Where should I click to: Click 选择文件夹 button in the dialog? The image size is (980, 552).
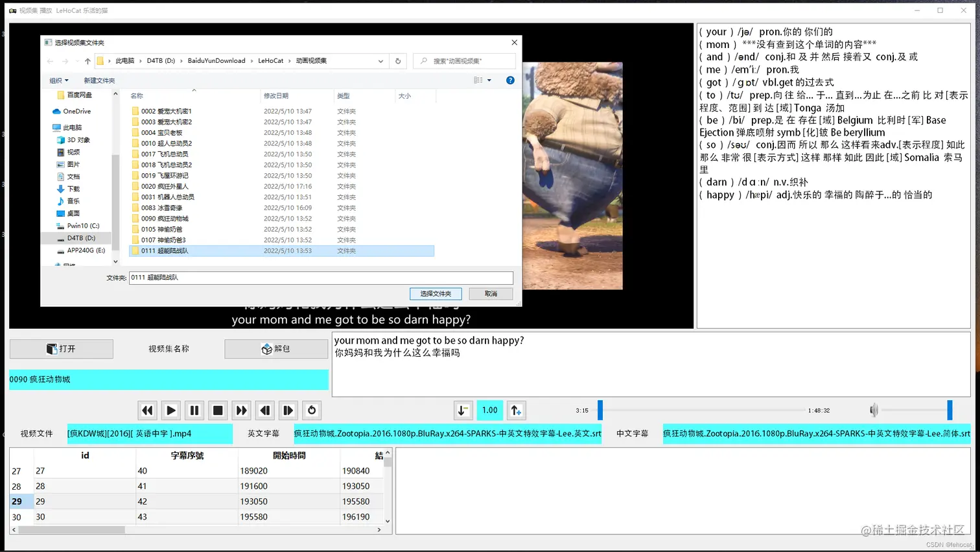click(436, 294)
